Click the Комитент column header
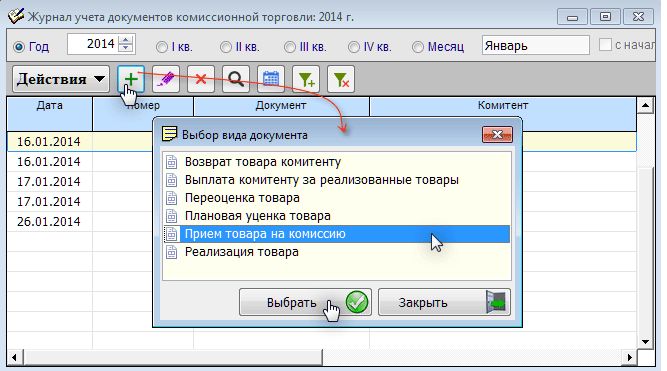The width and height of the screenshot is (667, 371). click(x=503, y=106)
